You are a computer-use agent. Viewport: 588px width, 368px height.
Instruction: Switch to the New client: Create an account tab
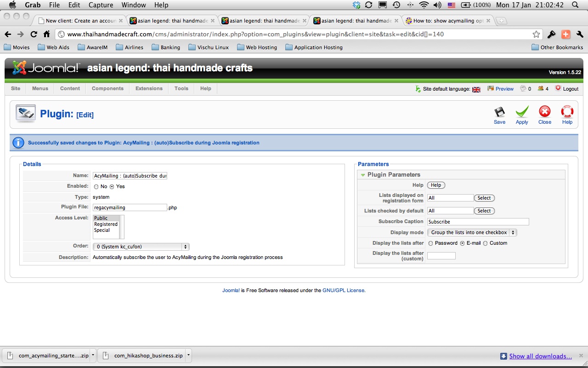pyautogui.click(x=80, y=21)
